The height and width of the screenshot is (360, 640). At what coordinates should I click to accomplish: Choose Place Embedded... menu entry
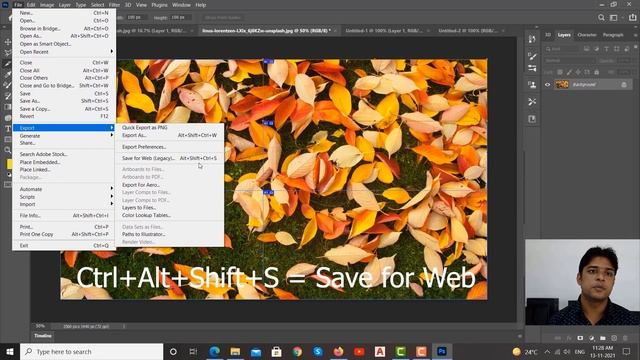(64, 162)
